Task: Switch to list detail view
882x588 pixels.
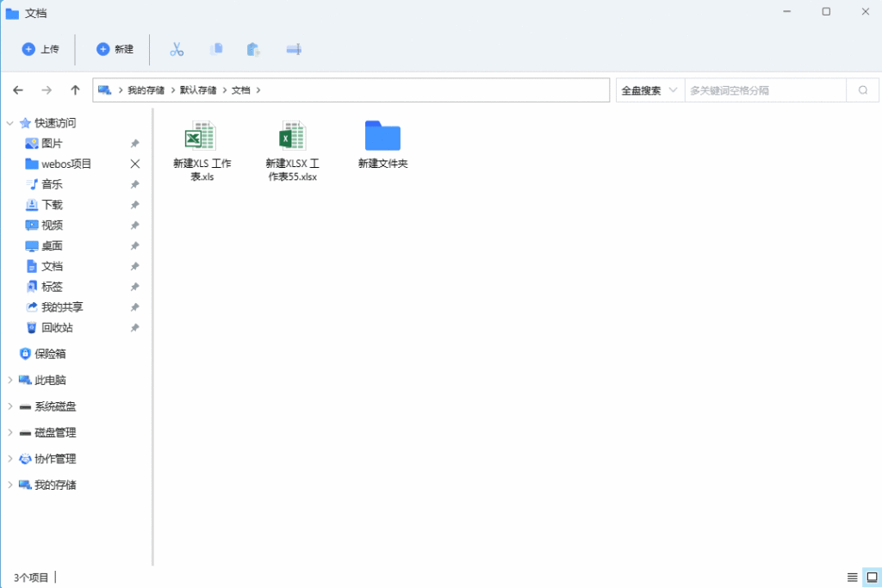Action: pos(852,577)
